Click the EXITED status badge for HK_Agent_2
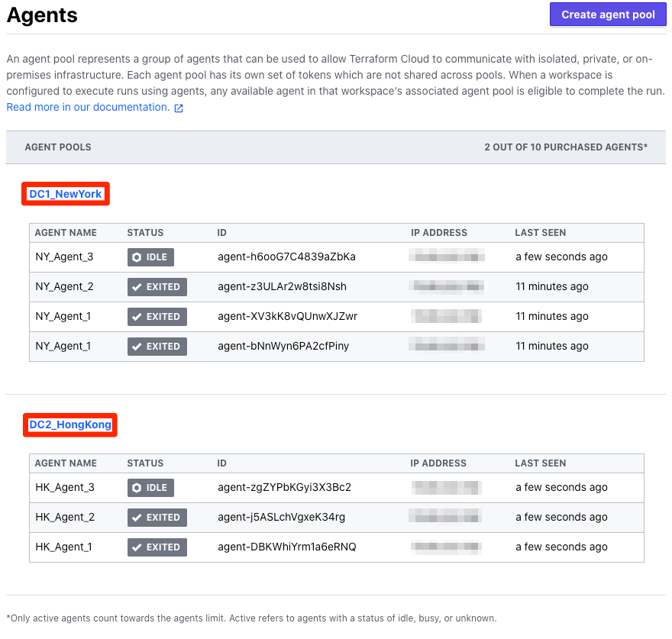 (x=157, y=518)
